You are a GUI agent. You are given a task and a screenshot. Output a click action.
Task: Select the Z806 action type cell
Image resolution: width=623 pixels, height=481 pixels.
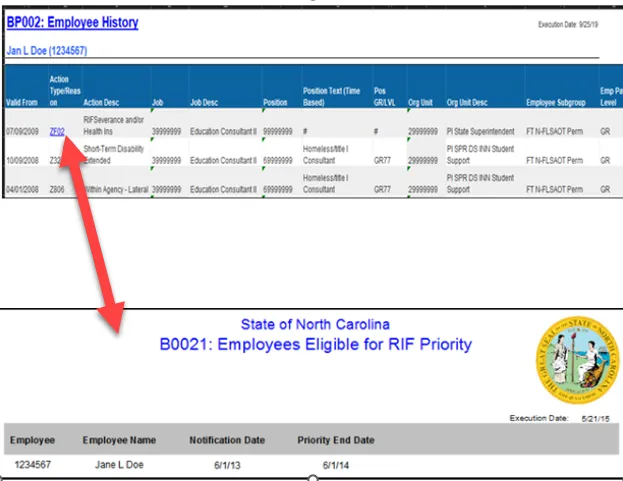[x=57, y=189]
